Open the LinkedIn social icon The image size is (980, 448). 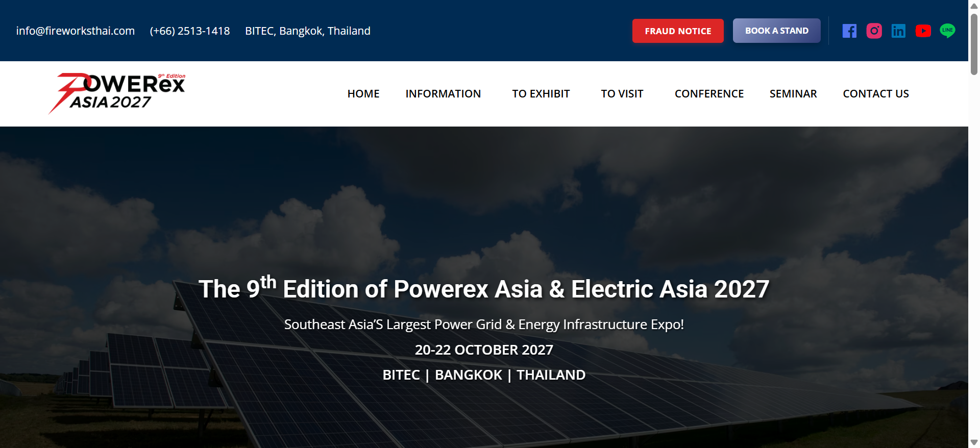click(898, 31)
